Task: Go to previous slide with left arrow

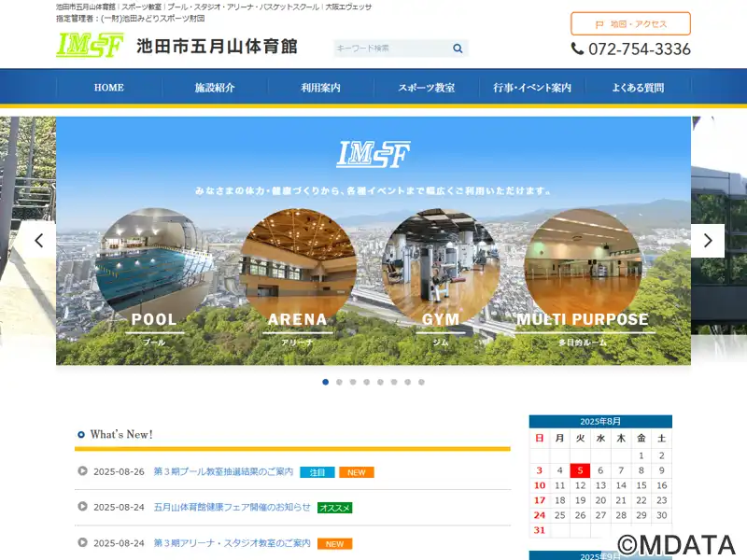Action: (39, 241)
